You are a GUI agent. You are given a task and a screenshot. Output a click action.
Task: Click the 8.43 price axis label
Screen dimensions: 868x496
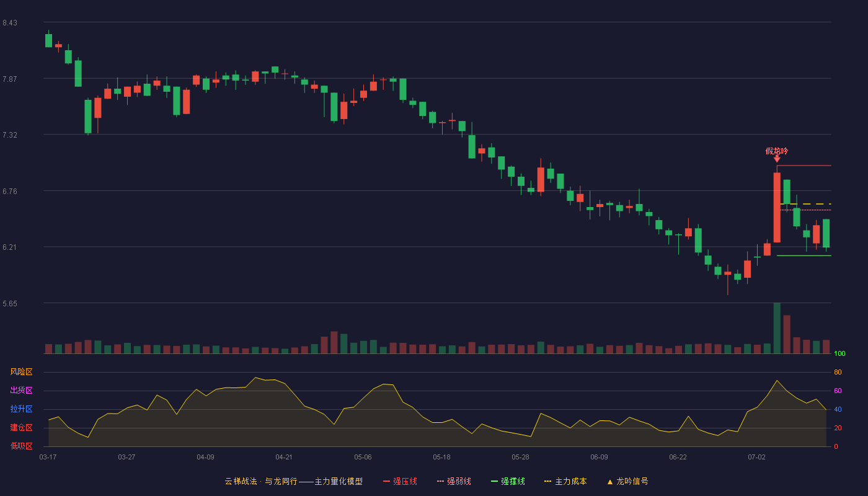point(10,23)
